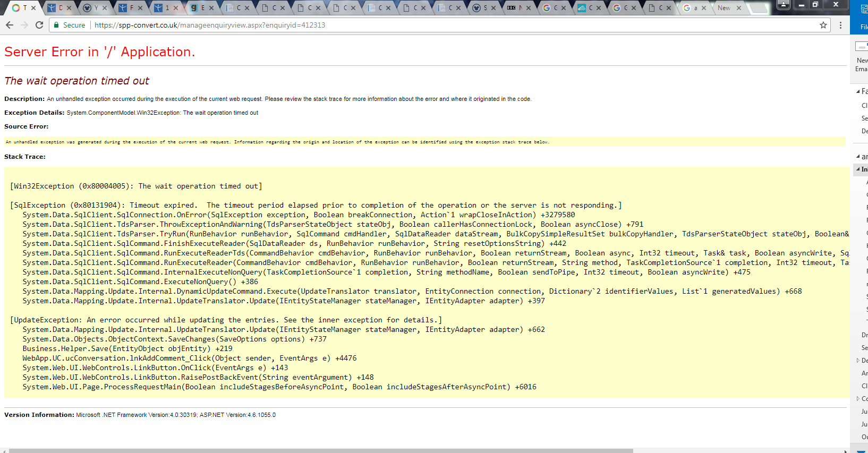
Task: Close the Google tab labeled a
Action: pyautogui.click(x=704, y=8)
